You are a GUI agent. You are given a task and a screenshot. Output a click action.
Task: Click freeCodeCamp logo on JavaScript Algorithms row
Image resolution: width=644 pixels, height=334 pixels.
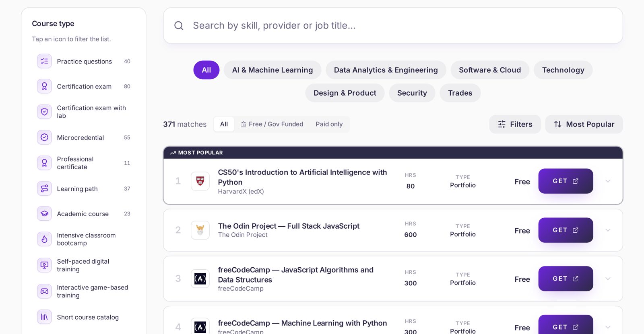point(200,279)
